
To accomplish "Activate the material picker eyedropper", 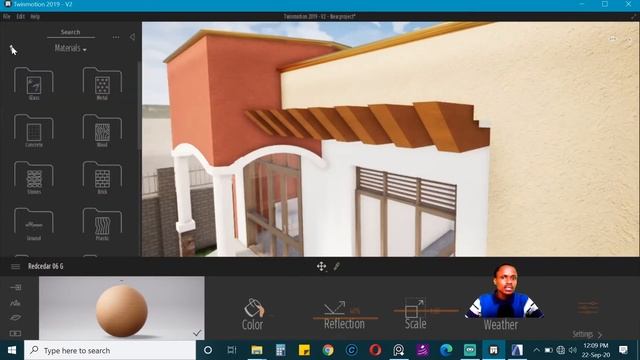I will [x=337, y=267].
